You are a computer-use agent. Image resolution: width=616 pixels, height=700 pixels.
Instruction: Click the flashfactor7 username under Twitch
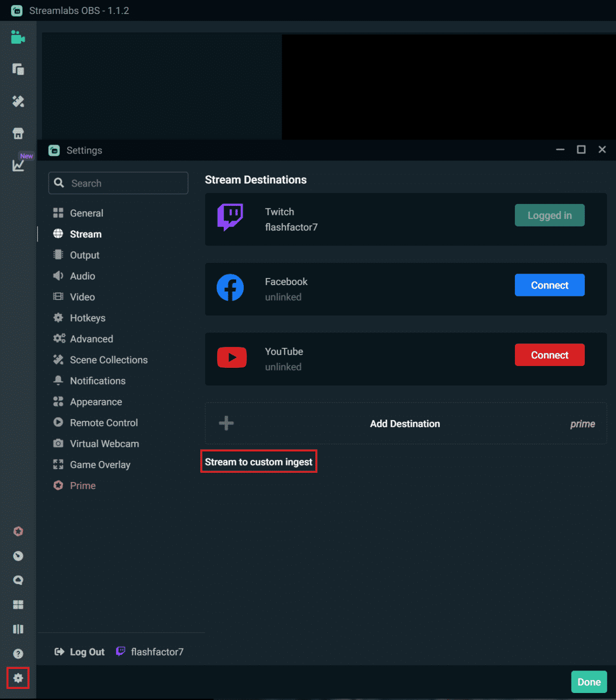(x=291, y=227)
